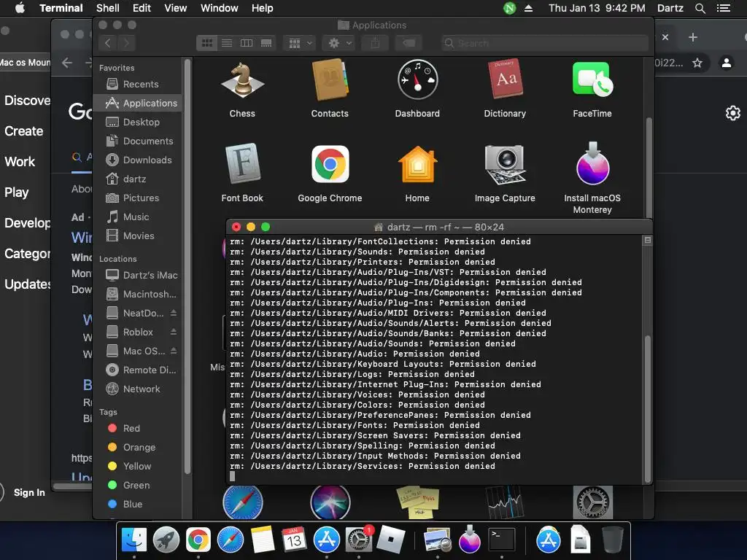Viewport: 747px width, 560px height.
Task: Open Preview icon in the Dock
Action: (x=437, y=540)
